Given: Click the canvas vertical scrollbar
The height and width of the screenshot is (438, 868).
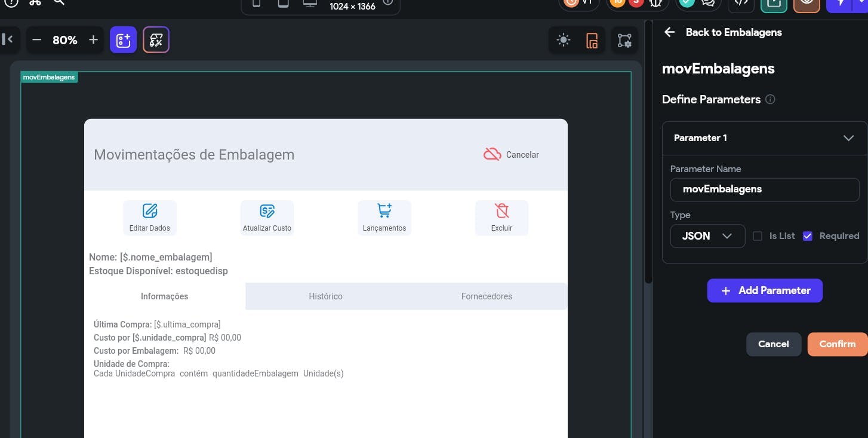Looking at the screenshot, I should 648,152.
